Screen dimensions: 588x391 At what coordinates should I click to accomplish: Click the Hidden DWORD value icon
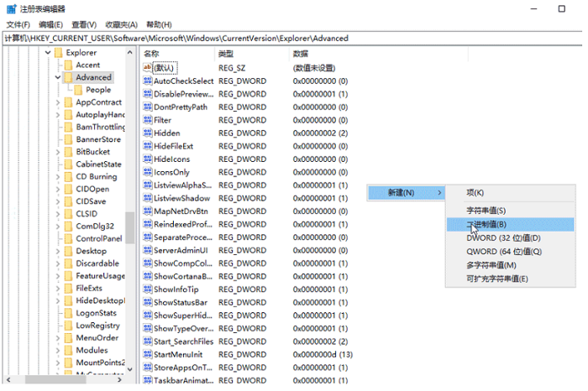(x=148, y=133)
